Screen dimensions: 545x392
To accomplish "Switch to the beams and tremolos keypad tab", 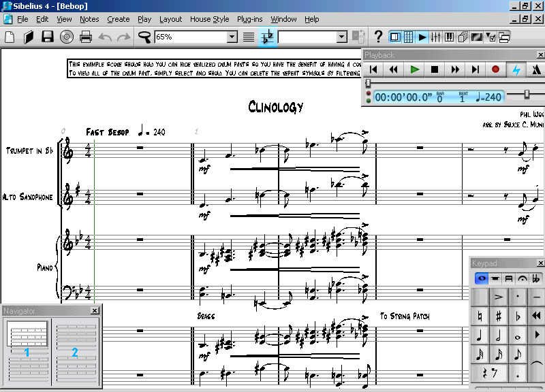I will pos(508,278).
